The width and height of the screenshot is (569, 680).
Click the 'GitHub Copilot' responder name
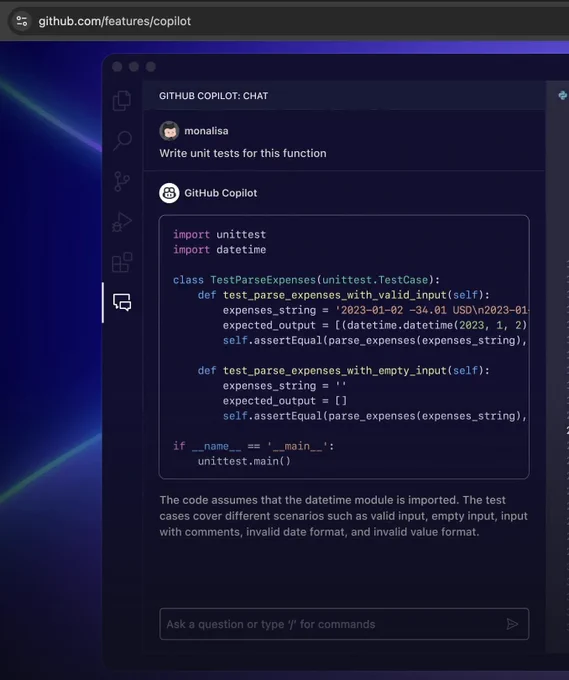tap(221, 193)
